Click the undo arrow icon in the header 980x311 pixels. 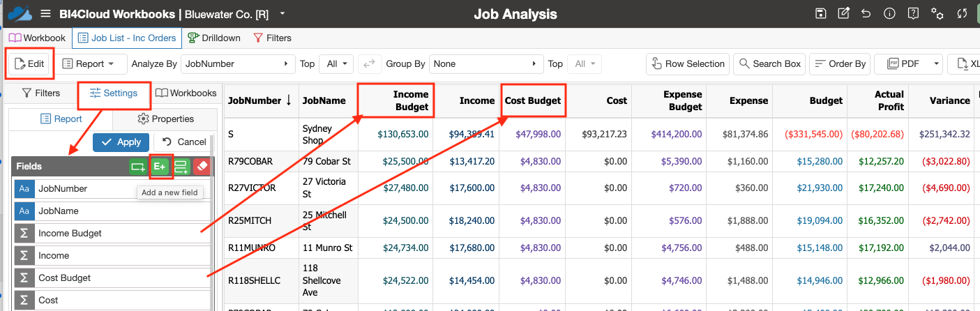[x=866, y=13]
